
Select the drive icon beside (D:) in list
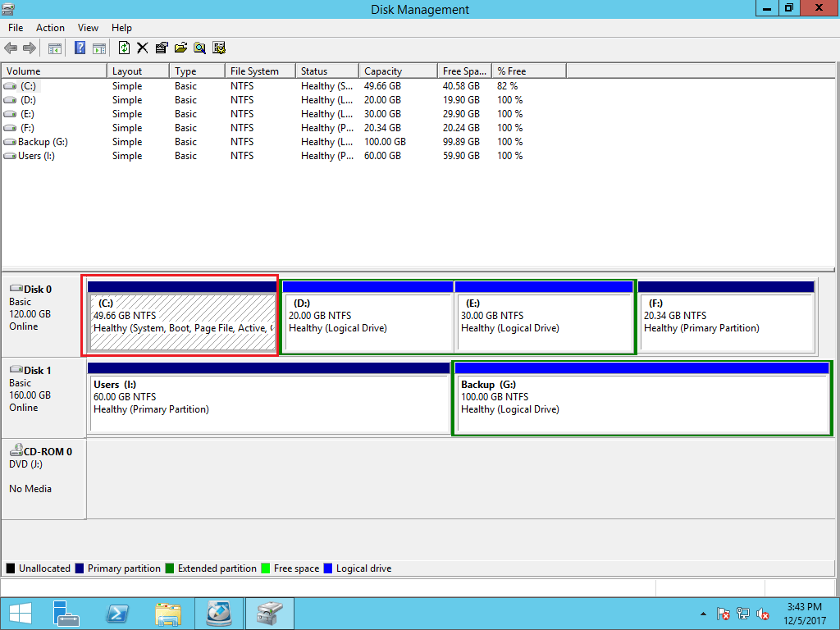tap(10, 100)
